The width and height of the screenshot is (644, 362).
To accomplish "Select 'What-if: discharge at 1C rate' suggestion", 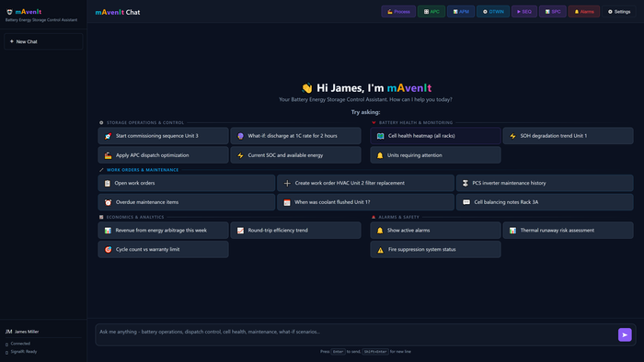I will pyautogui.click(x=295, y=136).
